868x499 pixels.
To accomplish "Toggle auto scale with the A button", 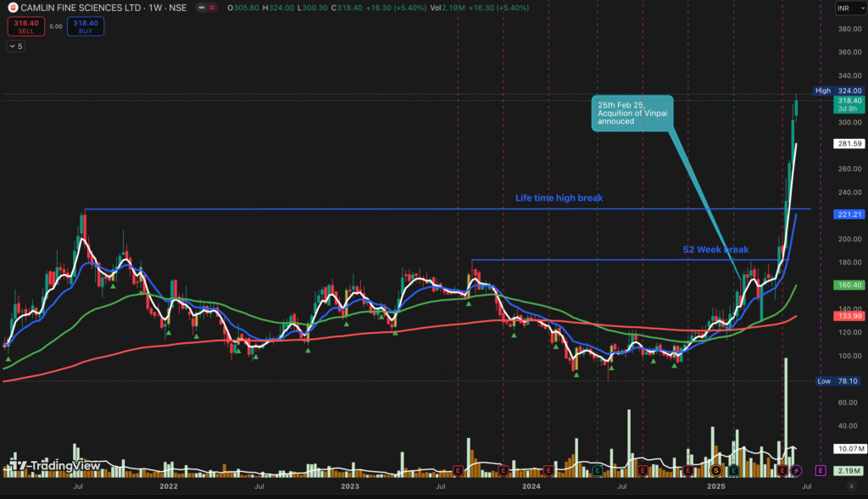I will click(851, 486).
